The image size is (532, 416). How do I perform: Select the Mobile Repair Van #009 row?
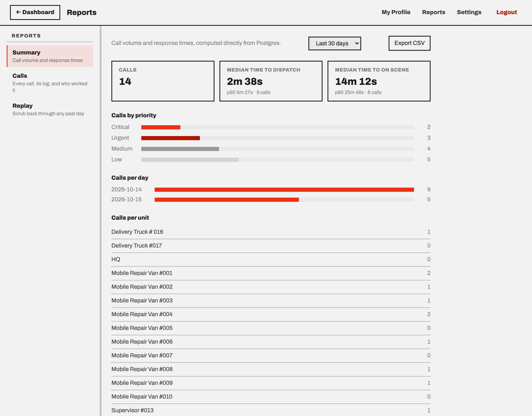click(271, 383)
